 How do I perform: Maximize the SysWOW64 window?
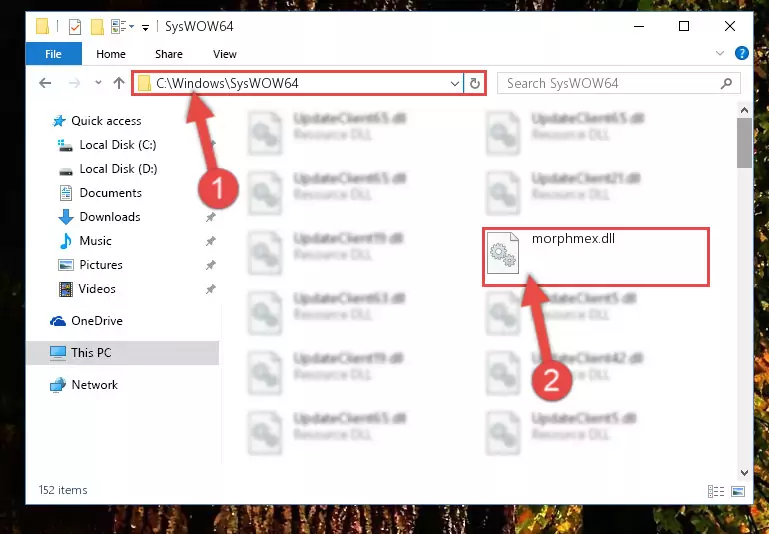pos(684,26)
